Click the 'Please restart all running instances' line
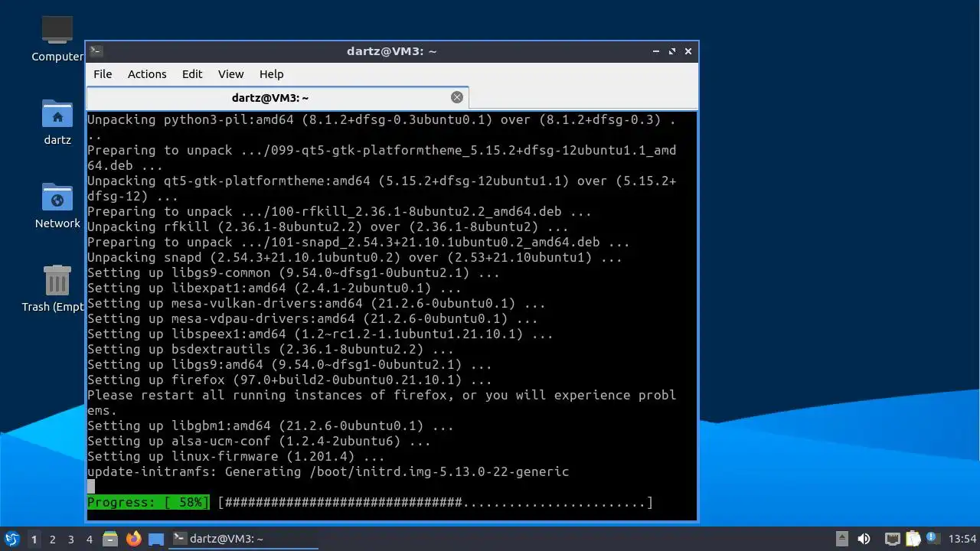The height and width of the screenshot is (551, 980). click(x=381, y=403)
